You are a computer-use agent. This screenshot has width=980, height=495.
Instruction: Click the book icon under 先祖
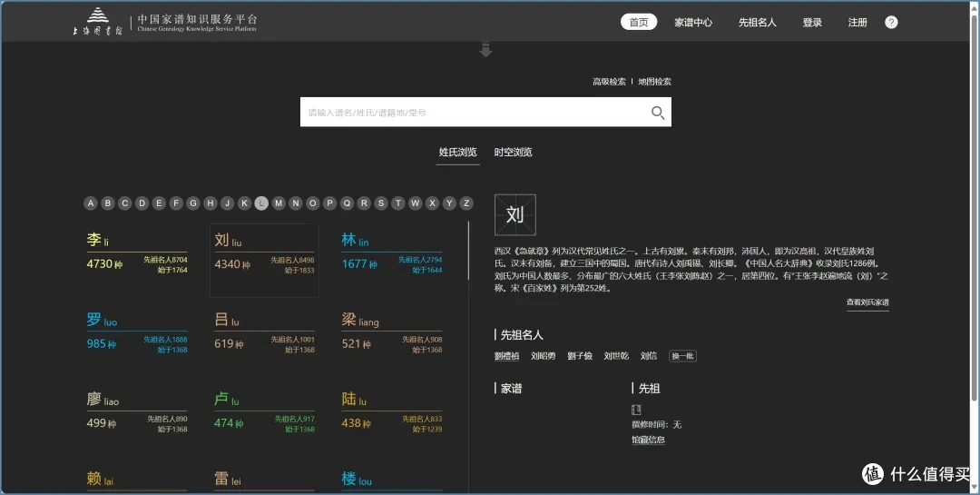point(636,411)
